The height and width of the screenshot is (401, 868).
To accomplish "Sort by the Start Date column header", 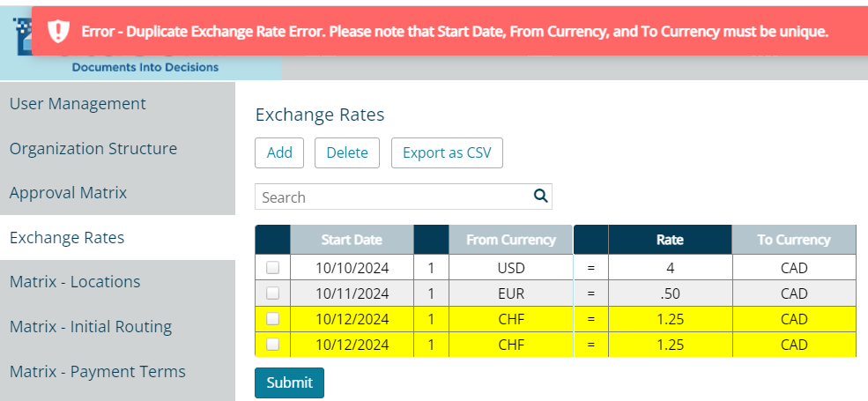I will click(x=352, y=240).
